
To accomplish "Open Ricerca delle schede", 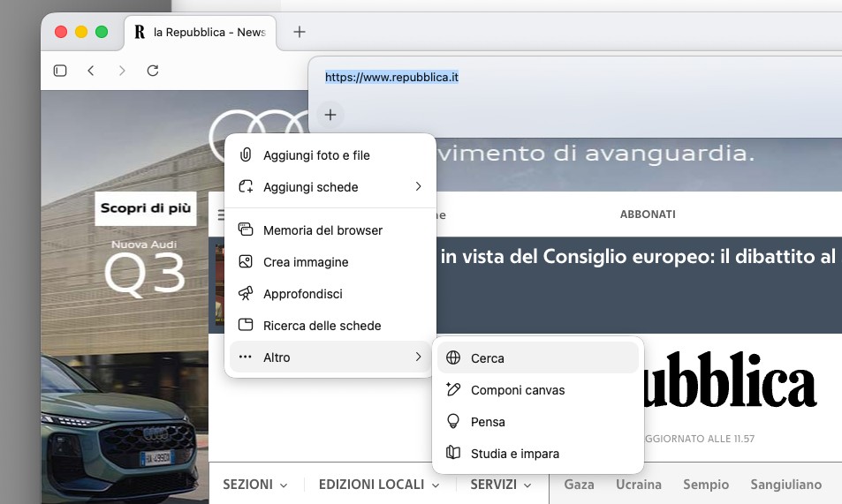I will pyautogui.click(x=322, y=326).
